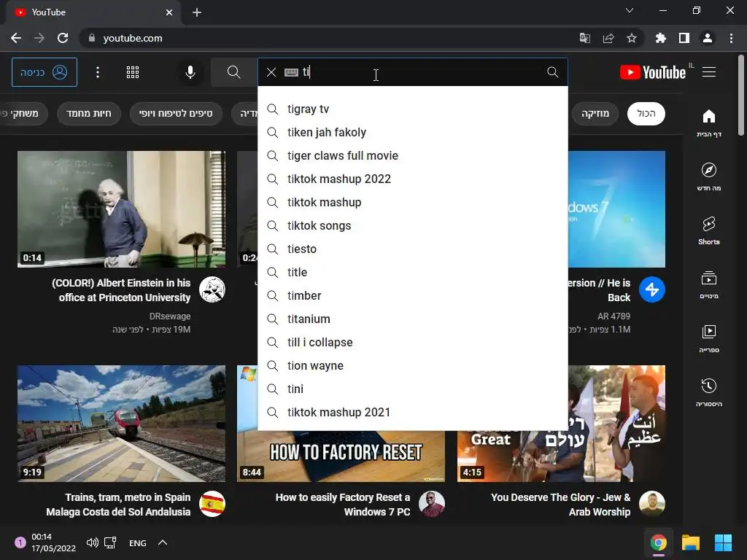Reload the page in Chrome

click(x=63, y=38)
